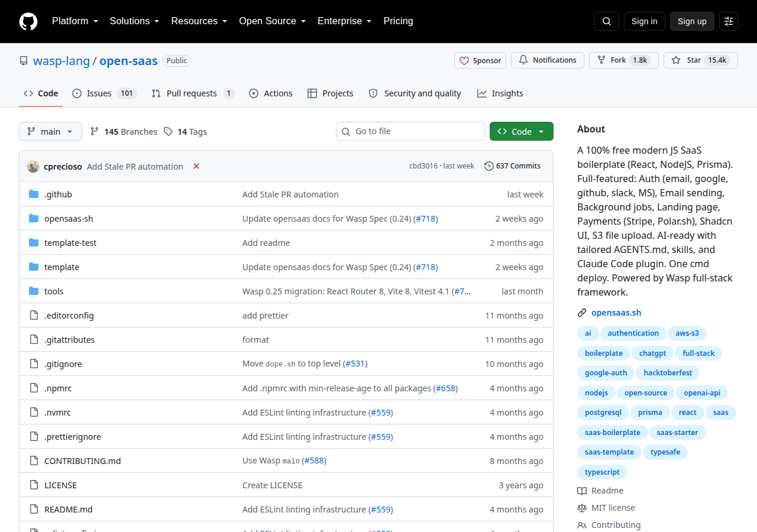Star the repository

[x=701, y=60]
